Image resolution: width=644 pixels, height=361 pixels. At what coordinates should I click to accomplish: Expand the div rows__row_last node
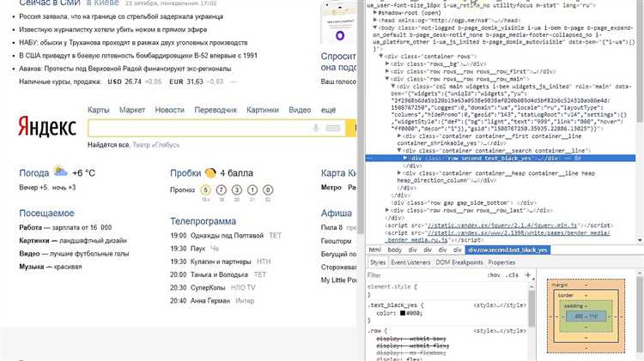point(387,210)
